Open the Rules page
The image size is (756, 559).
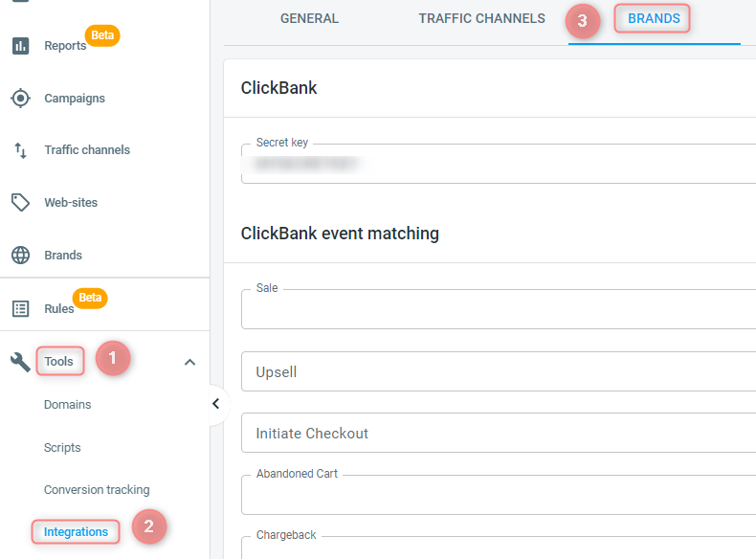(58, 308)
